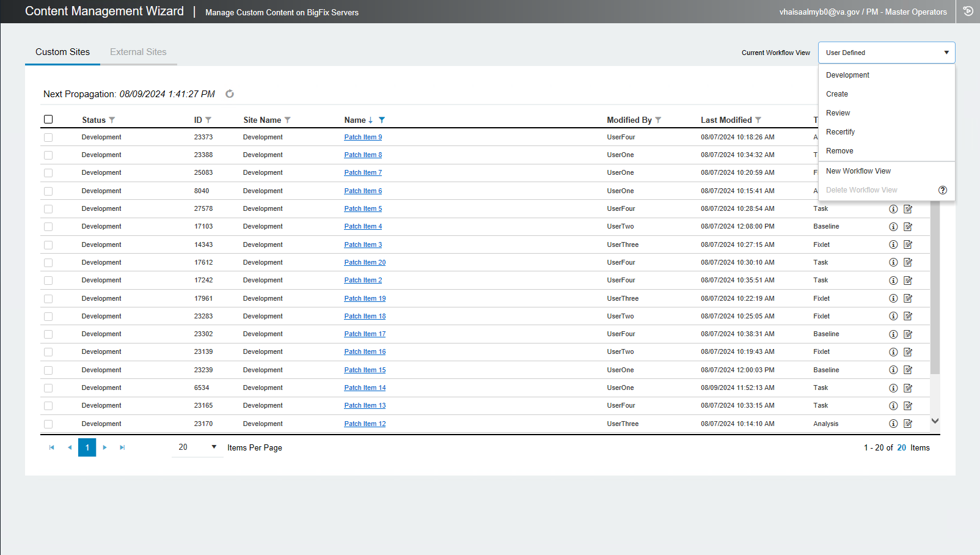Go to next page

(x=105, y=447)
